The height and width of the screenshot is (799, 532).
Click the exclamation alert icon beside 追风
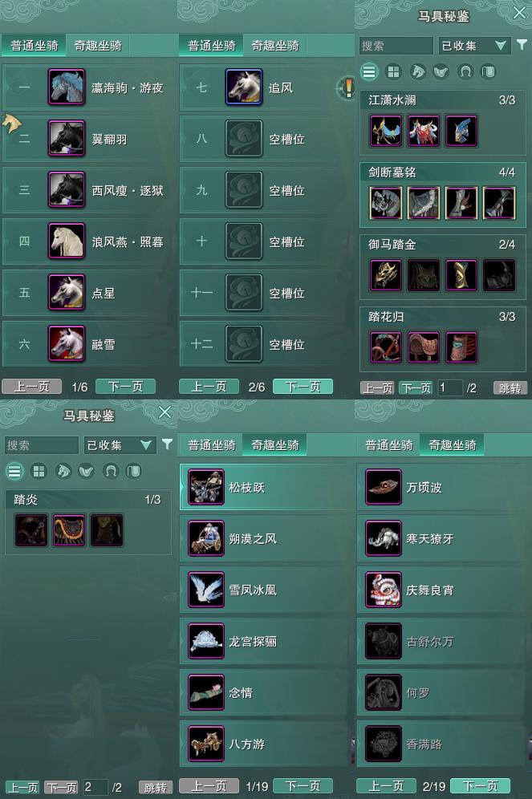(x=348, y=87)
